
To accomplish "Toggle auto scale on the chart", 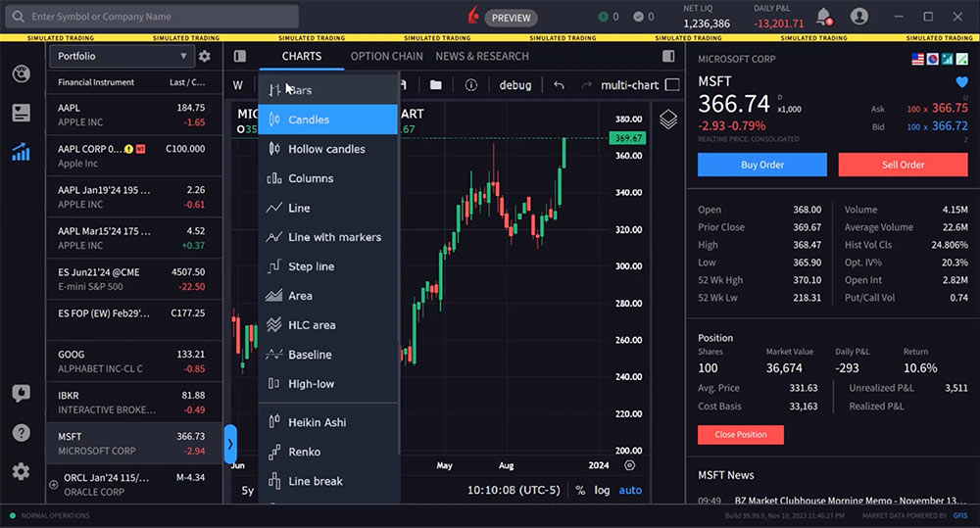I will [630, 490].
